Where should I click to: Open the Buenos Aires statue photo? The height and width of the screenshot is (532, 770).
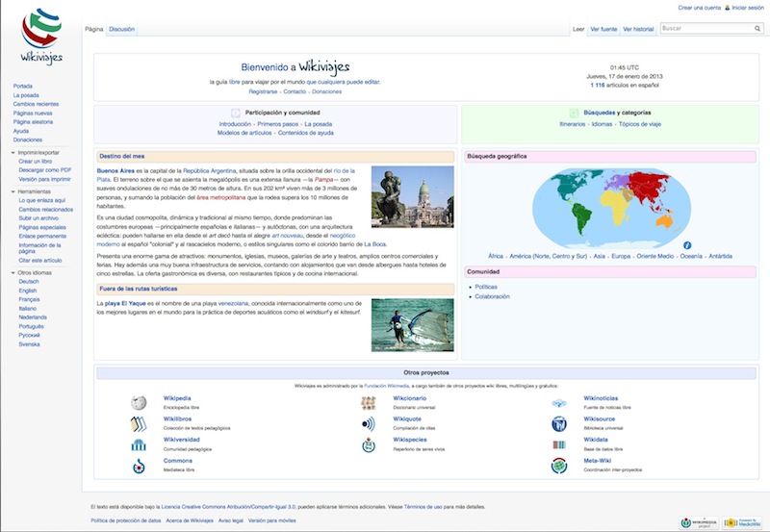click(x=413, y=197)
